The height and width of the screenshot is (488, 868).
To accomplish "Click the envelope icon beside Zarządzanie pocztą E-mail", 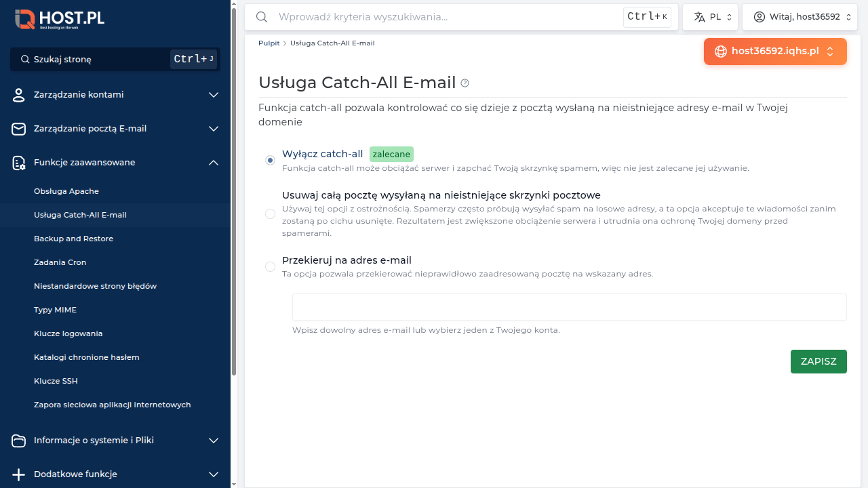I will click(18, 129).
